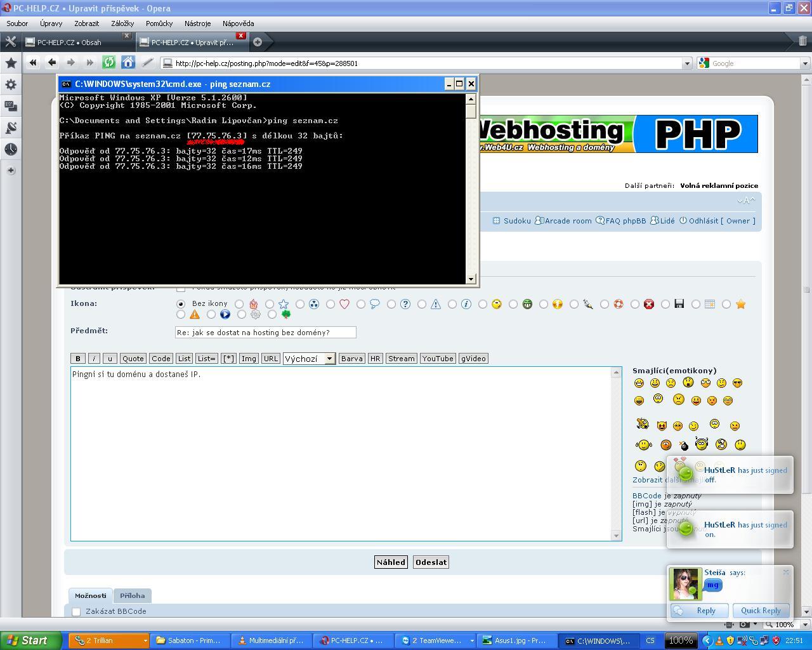Reload the page with green refresh icon
The image size is (812, 650).
(108, 62)
